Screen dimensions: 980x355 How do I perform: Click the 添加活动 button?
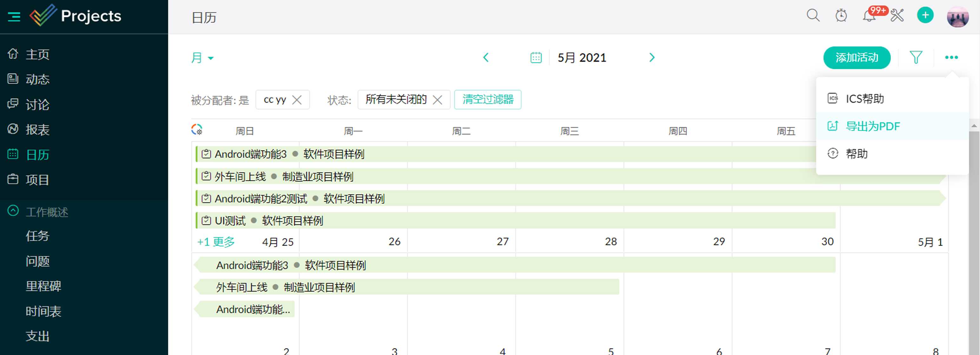856,57
